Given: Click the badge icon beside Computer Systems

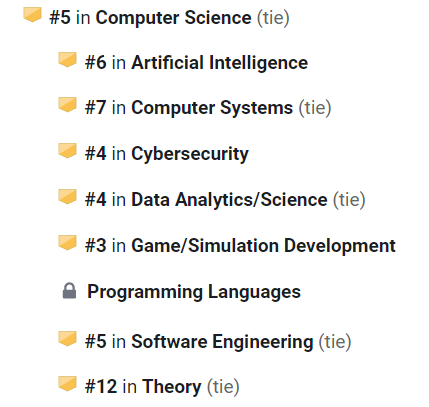Looking at the screenshot, I should pos(67,105).
